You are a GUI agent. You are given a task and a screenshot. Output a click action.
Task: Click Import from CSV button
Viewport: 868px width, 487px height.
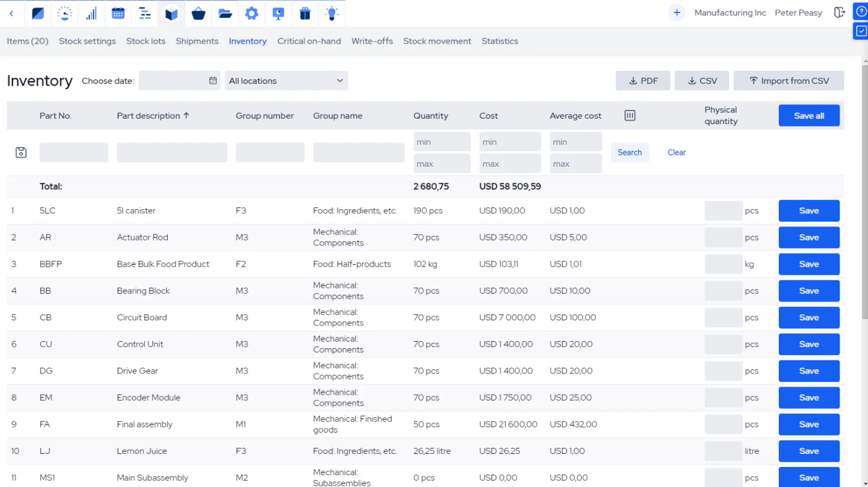click(789, 80)
